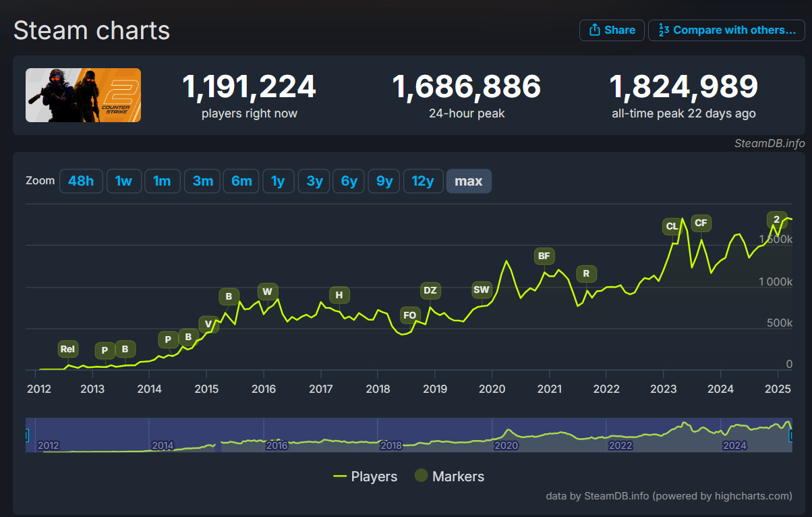
Task: Click the 2 marker near 2025
Action: [777, 219]
